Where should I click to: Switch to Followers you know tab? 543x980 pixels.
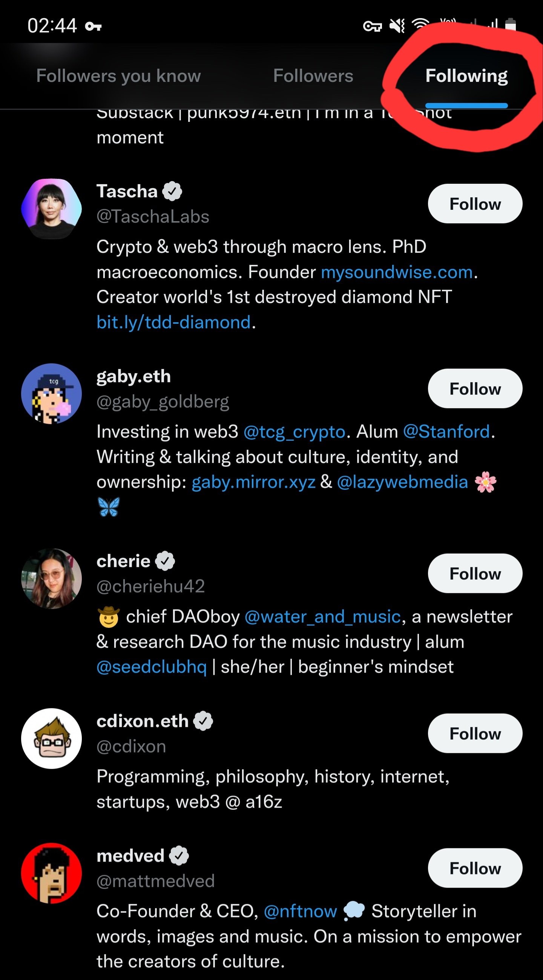118,76
